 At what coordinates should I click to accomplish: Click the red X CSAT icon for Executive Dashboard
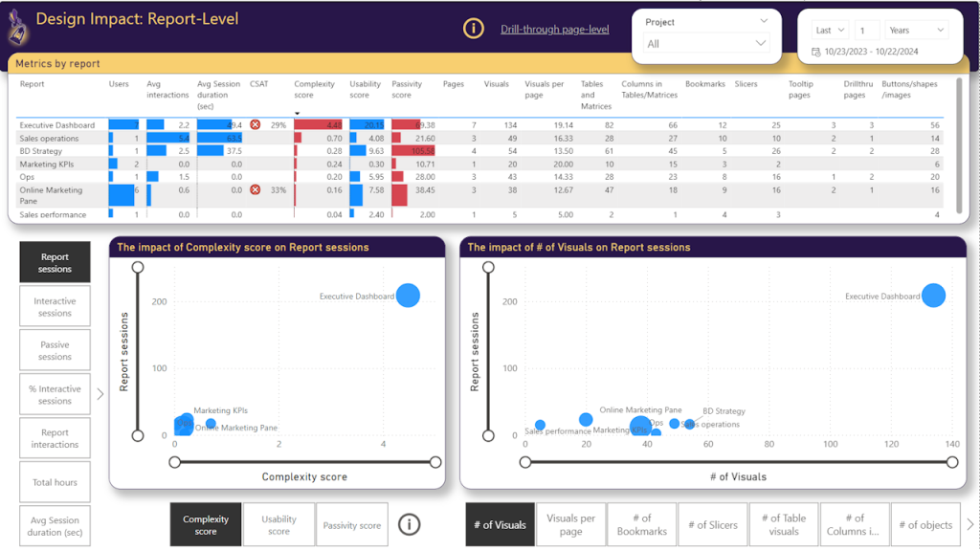coord(256,125)
